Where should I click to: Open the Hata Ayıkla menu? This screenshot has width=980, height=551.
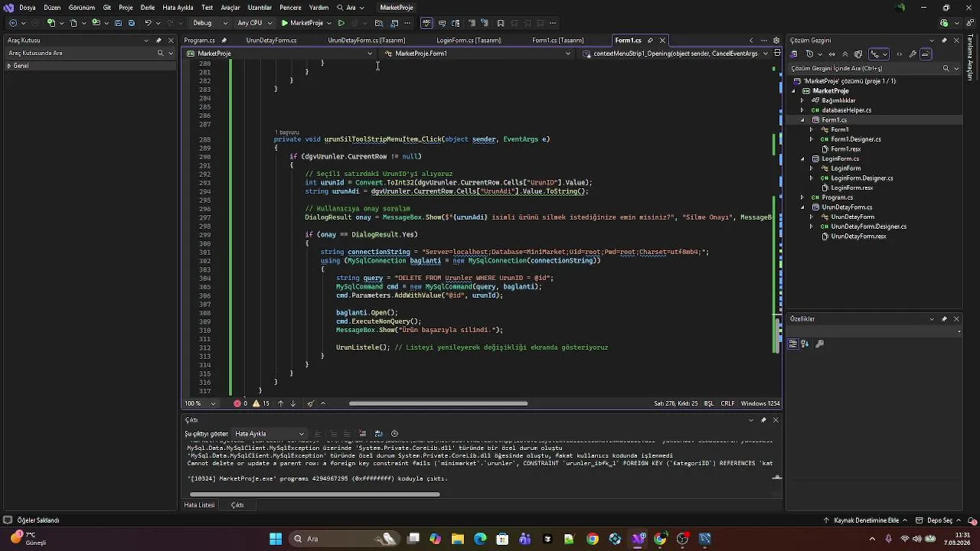pos(178,8)
